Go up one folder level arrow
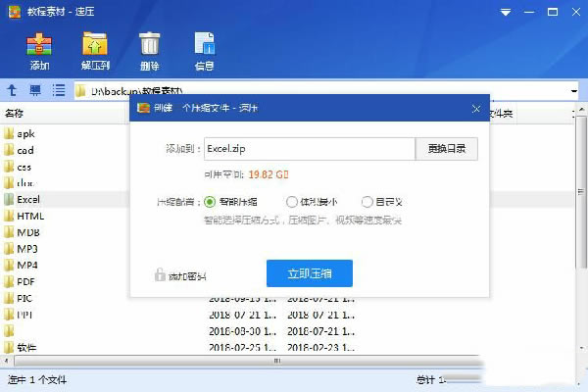 12,90
